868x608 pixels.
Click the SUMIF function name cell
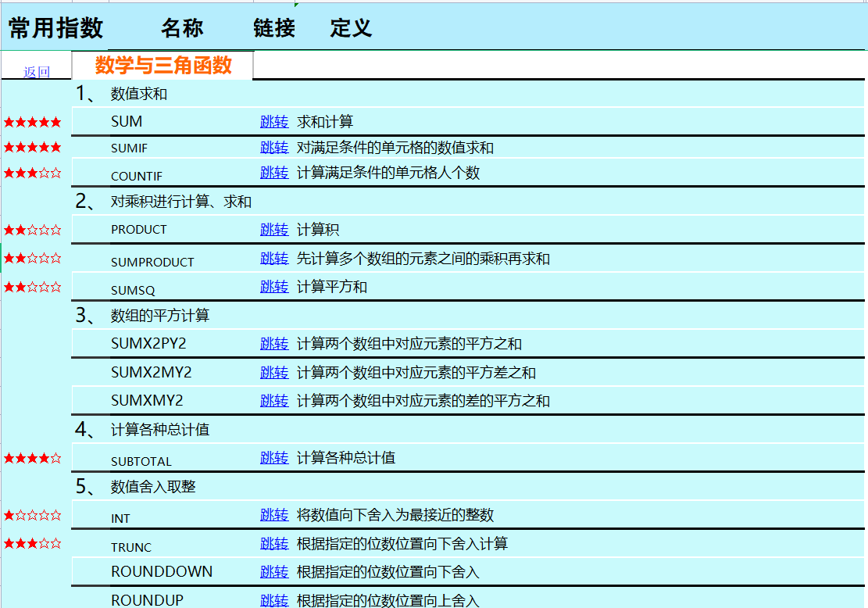click(x=129, y=148)
